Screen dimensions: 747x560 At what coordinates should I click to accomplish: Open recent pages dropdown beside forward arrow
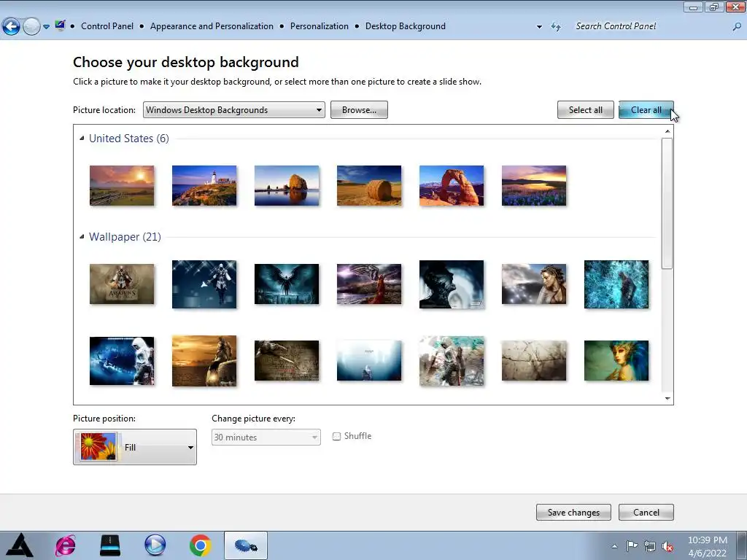[x=46, y=27]
